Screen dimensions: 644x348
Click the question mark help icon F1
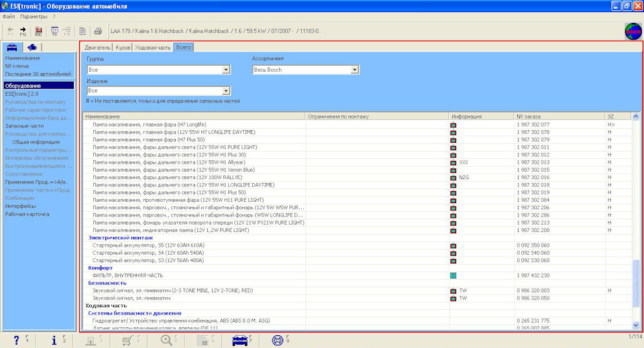point(16,340)
